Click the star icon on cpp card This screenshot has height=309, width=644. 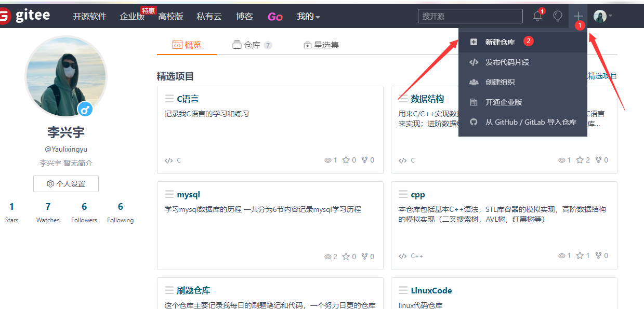pos(580,256)
